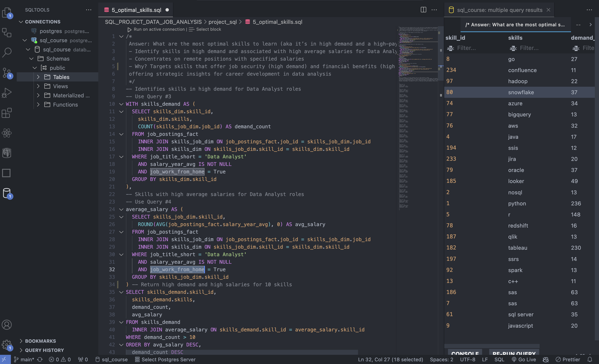Click the skill_id column header

tap(455, 38)
